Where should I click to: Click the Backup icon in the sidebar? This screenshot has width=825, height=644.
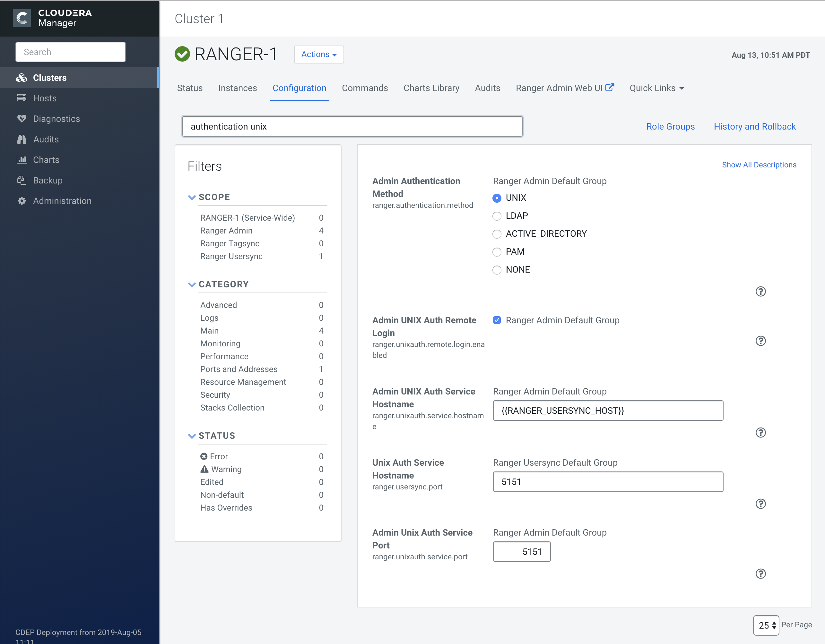point(22,180)
